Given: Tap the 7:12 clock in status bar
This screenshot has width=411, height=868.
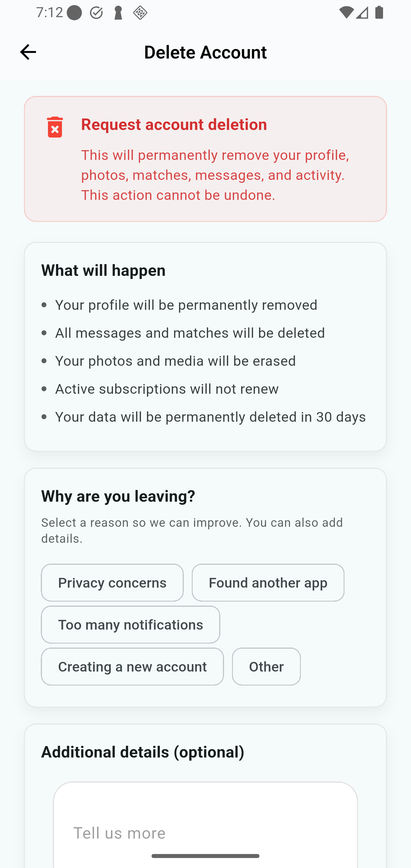Looking at the screenshot, I should 49,13.
